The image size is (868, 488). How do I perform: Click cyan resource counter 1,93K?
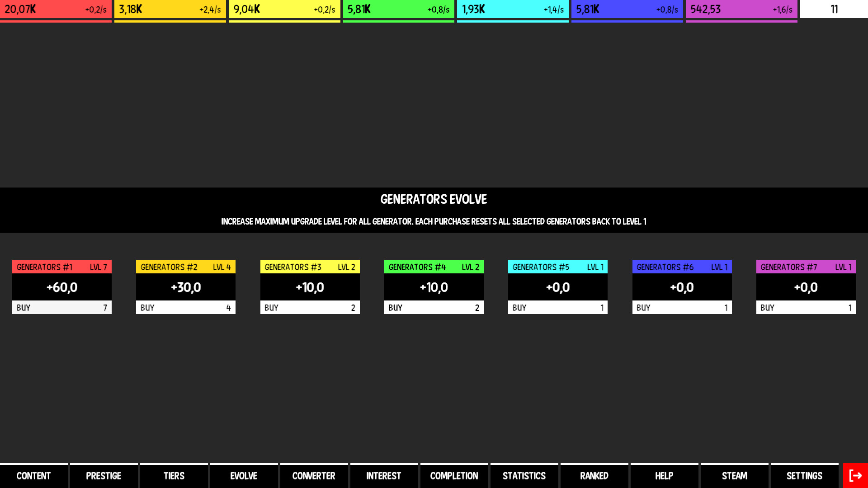coord(513,9)
